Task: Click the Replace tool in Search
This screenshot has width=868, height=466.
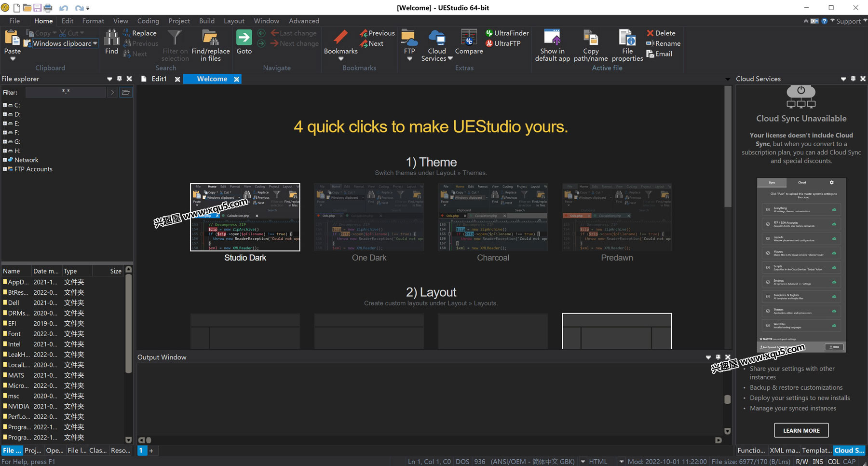Action: coord(140,33)
